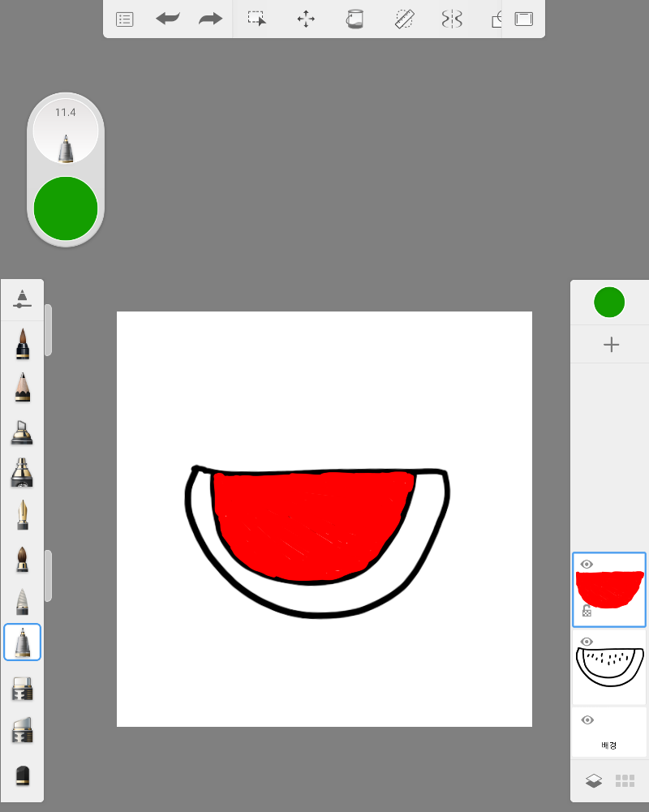Hide the 배경 background layer
649x812 pixels.
tap(587, 720)
